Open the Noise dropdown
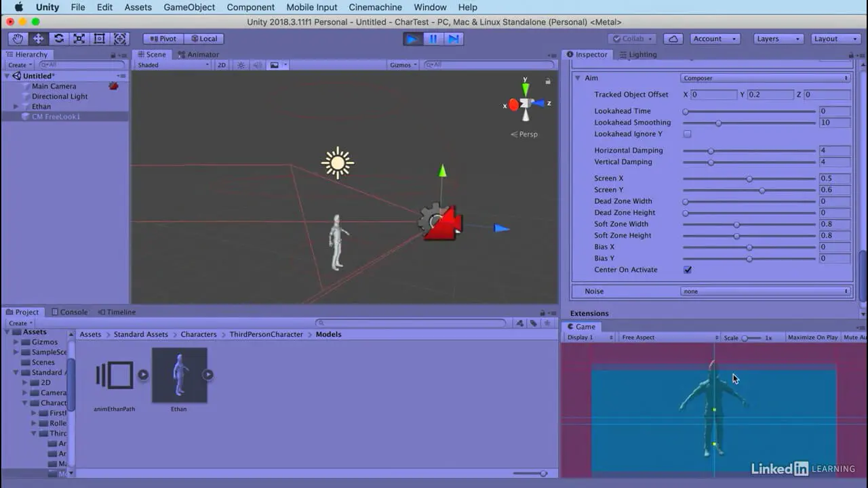The width and height of the screenshot is (868, 488). [766, 291]
